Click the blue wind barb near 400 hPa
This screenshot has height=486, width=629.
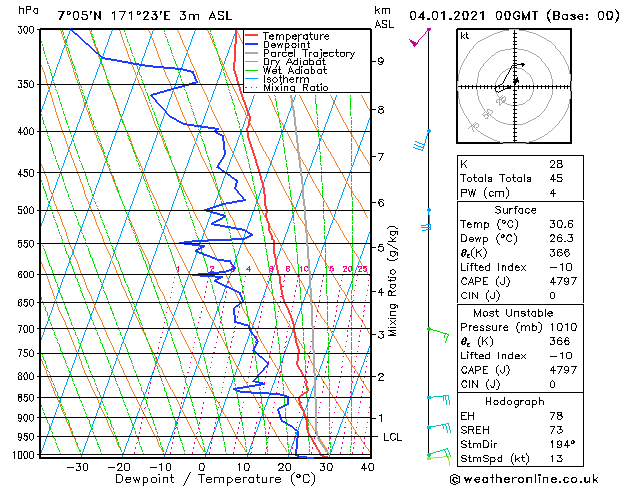tap(422, 140)
